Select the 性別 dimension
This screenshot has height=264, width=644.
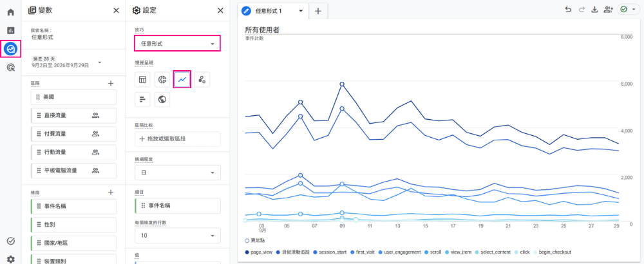73,225
